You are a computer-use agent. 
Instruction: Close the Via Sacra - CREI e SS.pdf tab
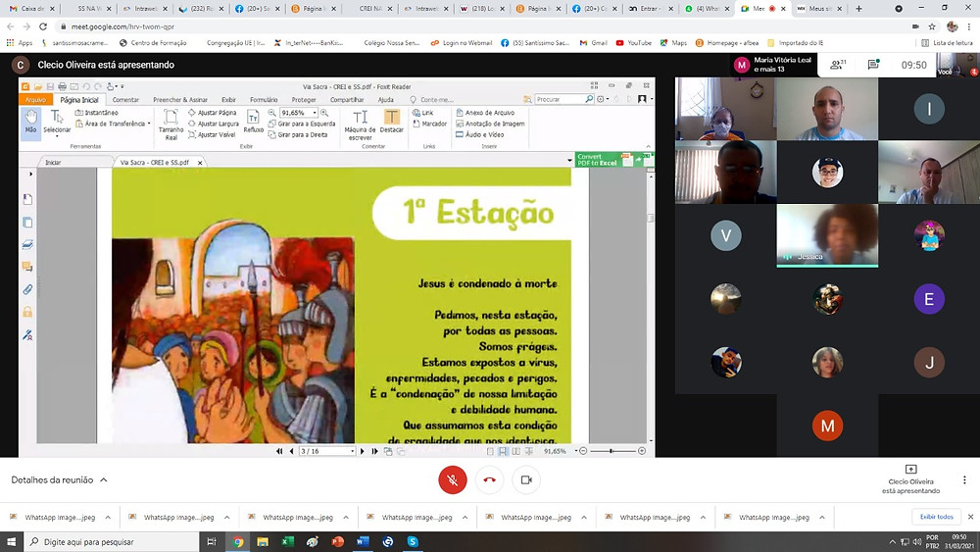pos(200,163)
